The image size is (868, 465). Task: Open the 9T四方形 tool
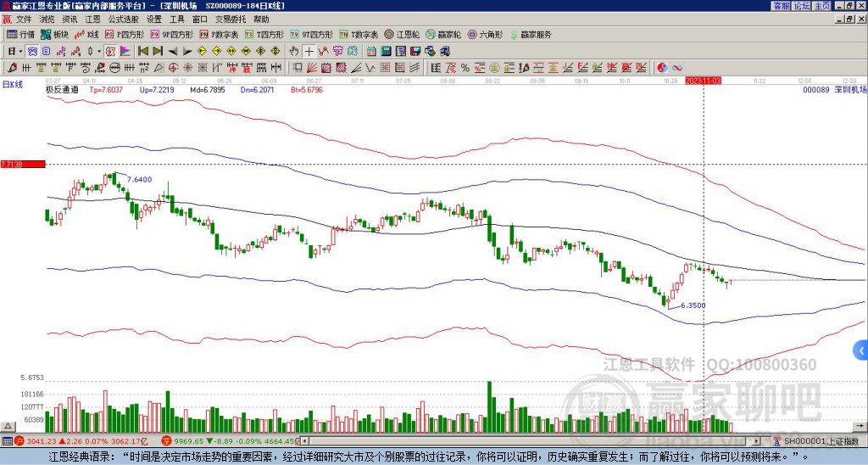point(312,34)
